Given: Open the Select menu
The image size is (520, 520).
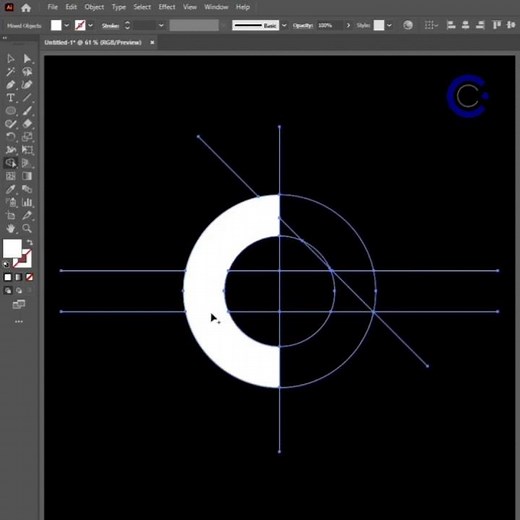Looking at the screenshot, I should coord(142,7).
